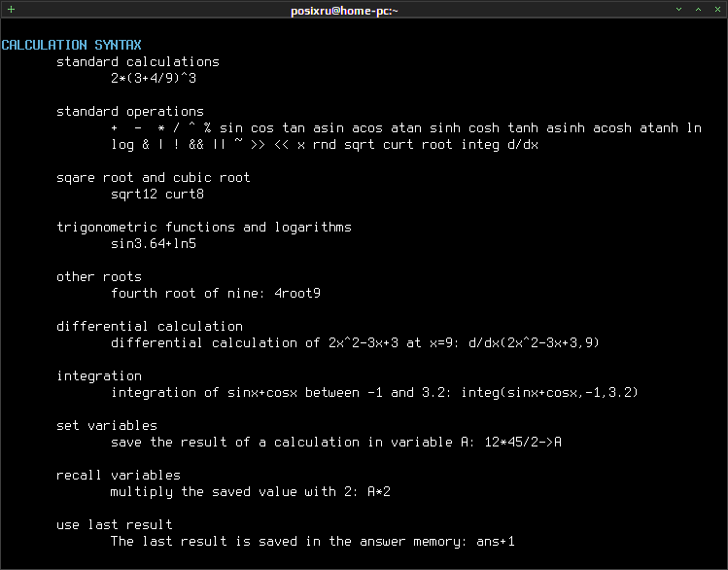The height and width of the screenshot is (570, 728).
Task: Close the posixru@home-pc terminal window
Action: (x=716, y=9)
